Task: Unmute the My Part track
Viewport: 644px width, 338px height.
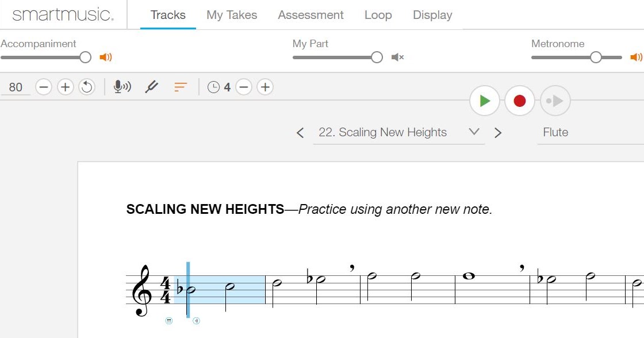Action: click(397, 57)
